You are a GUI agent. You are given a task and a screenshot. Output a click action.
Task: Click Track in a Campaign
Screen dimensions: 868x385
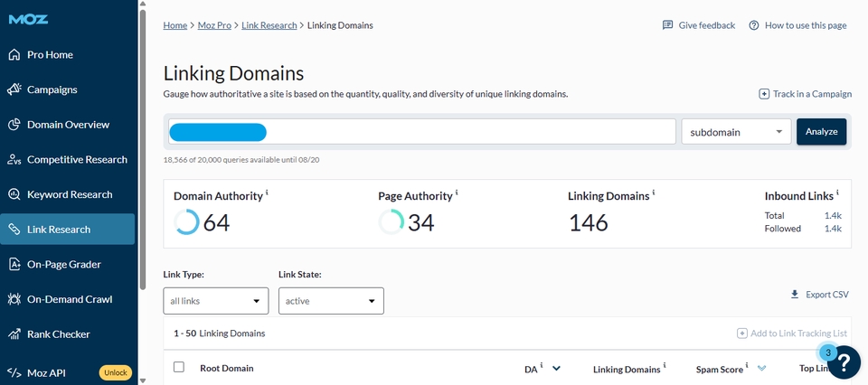(x=805, y=94)
